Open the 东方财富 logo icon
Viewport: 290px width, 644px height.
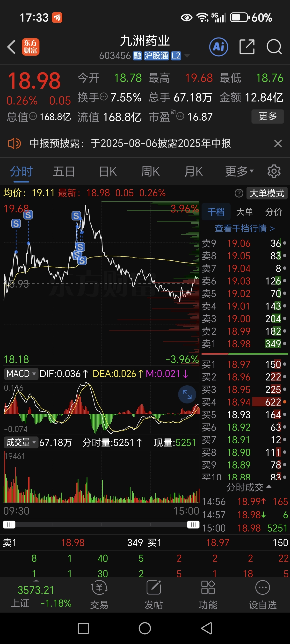coord(30,47)
